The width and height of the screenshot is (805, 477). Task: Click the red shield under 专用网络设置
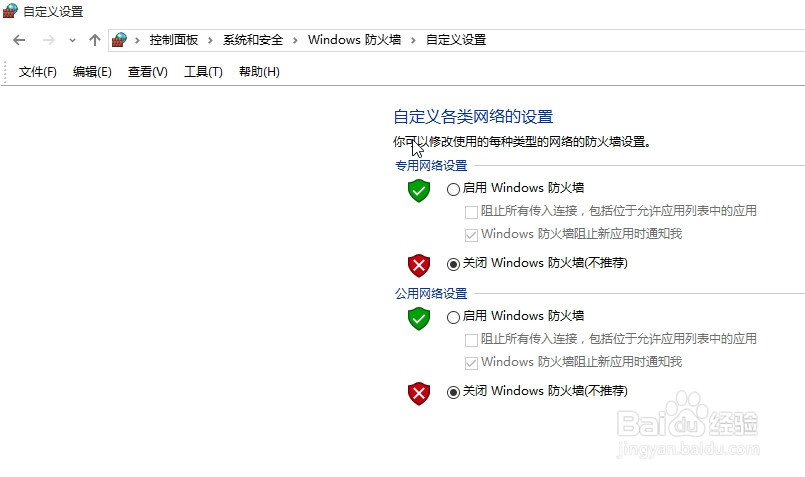point(419,265)
